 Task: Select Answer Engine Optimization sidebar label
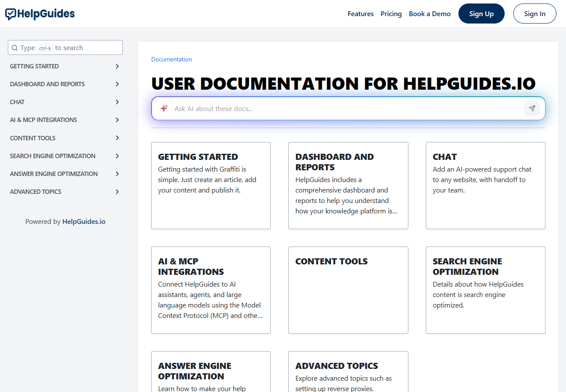point(54,174)
